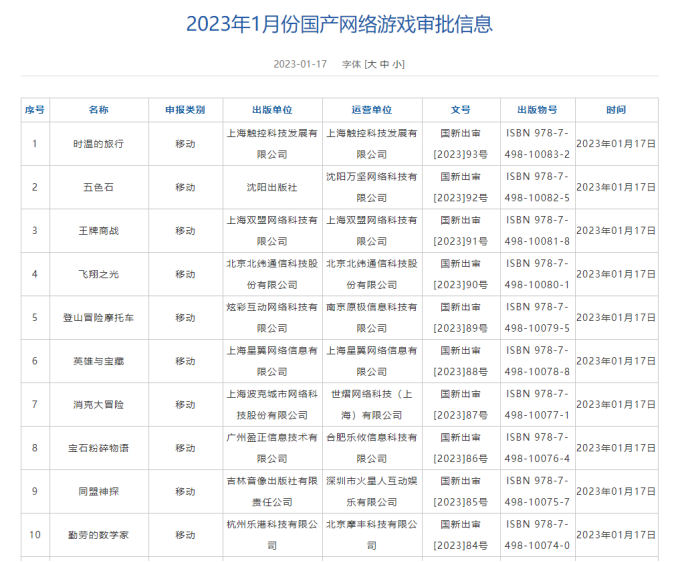Click the 运营单位 column header
This screenshot has height=562, width=681.
pos(372,110)
